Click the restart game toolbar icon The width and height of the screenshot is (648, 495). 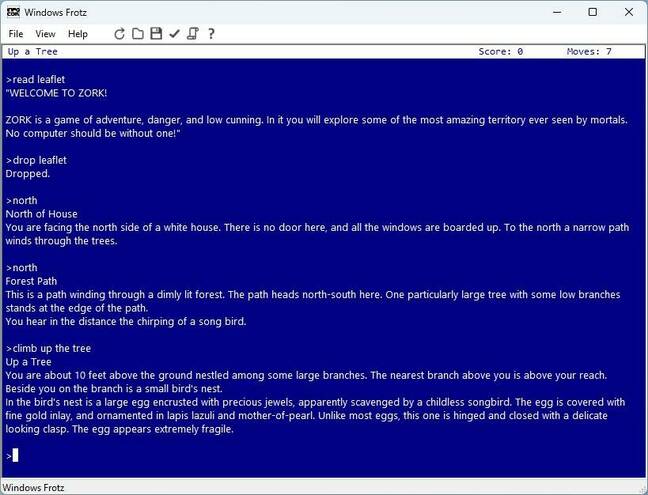point(119,34)
